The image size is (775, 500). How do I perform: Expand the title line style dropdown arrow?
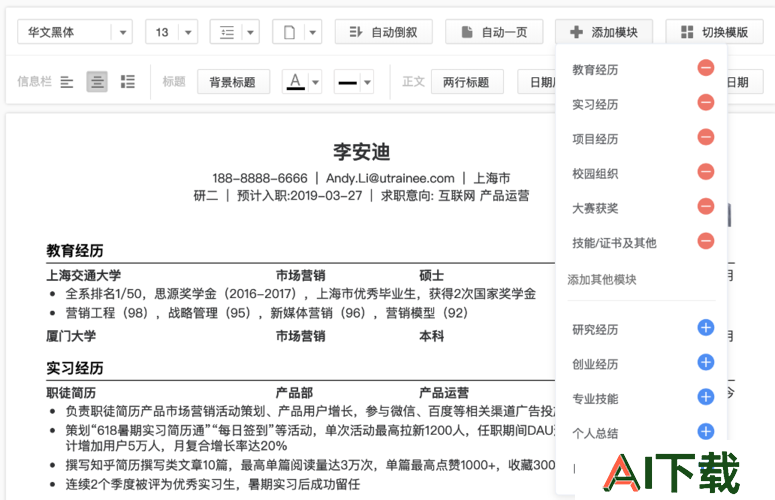click(367, 83)
